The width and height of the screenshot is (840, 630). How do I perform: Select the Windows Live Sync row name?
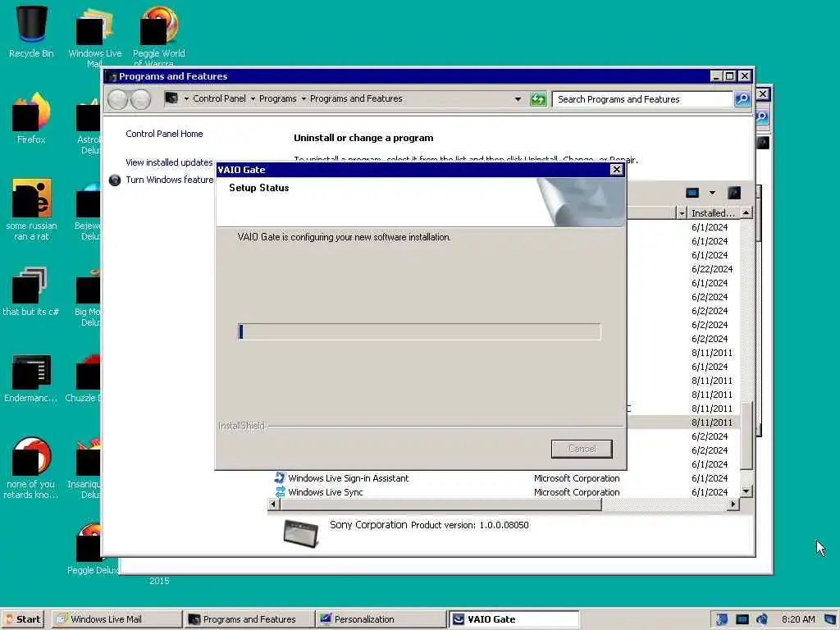coord(325,492)
